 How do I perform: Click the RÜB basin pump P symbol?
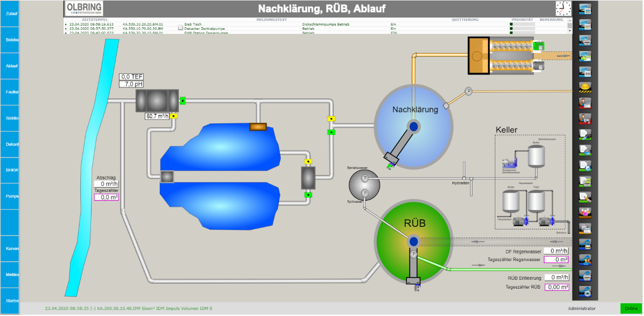point(413,254)
